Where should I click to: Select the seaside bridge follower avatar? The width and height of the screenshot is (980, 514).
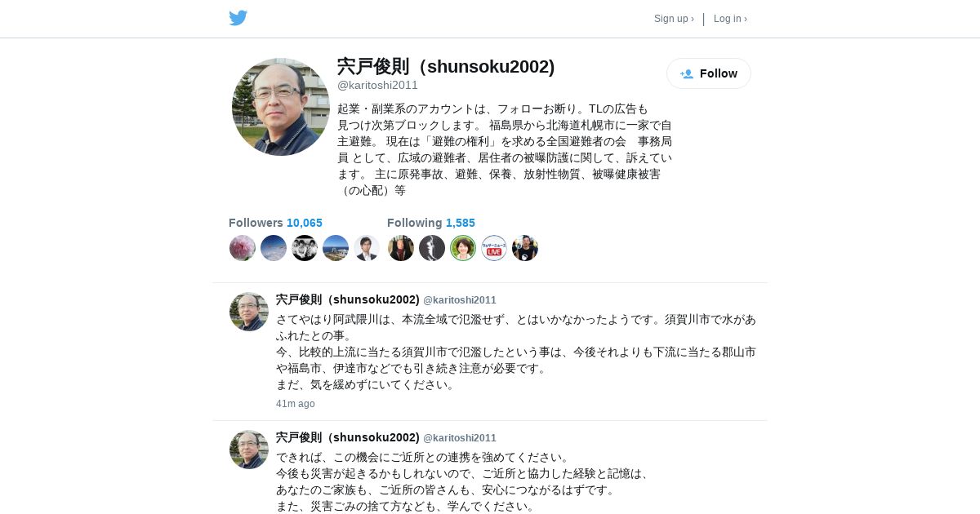(x=336, y=248)
